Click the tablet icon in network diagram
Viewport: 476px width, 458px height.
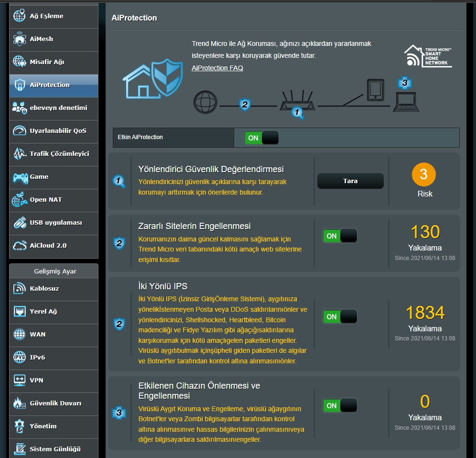click(376, 90)
